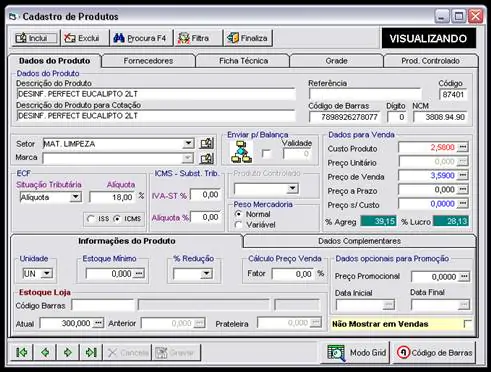491x372 pixels.
Task: Click the Código field 87401
Action: pyautogui.click(x=453, y=94)
